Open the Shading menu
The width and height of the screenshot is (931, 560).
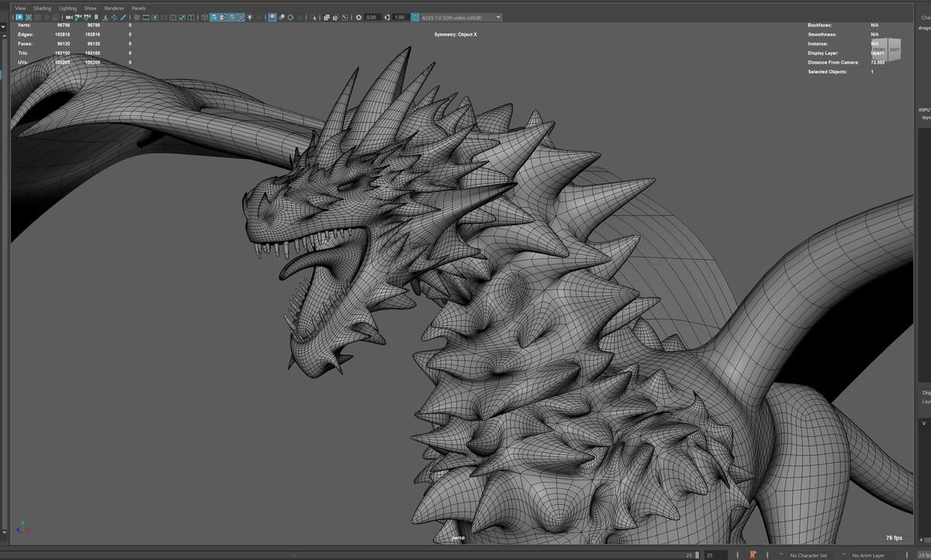pos(42,8)
